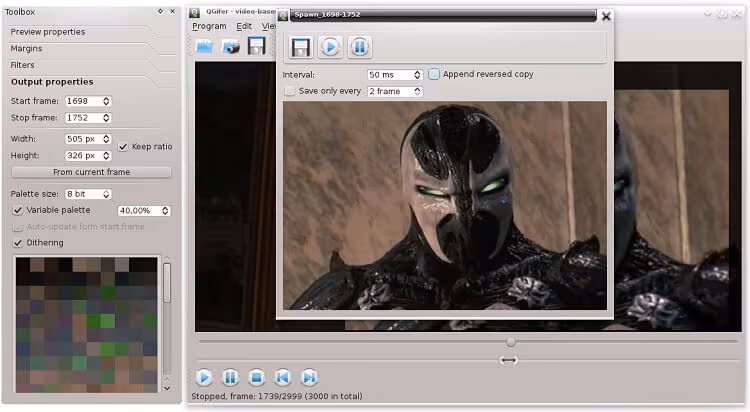This screenshot has height=412, width=750.
Task: Save using main QGifer toolbar floppy icon
Action: [257, 46]
